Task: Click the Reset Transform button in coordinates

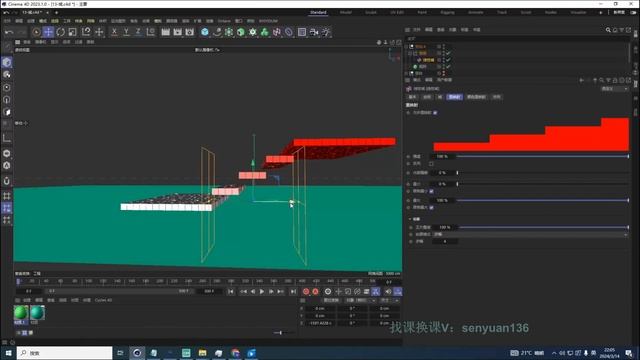Action: 331,300
